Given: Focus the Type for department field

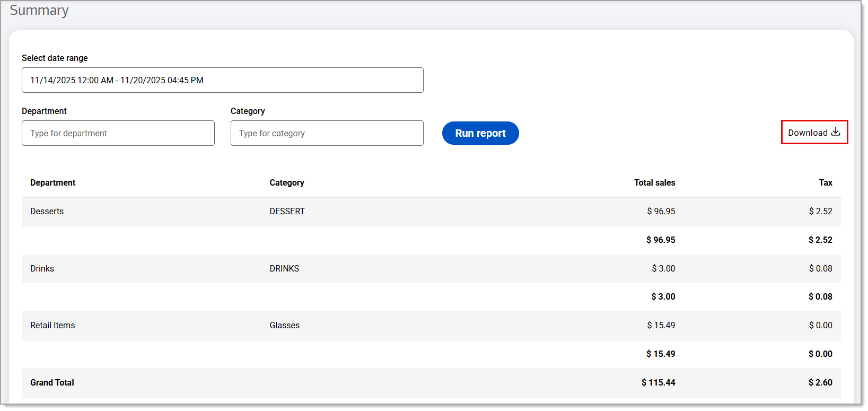Looking at the screenshot, I should (118, 133).
